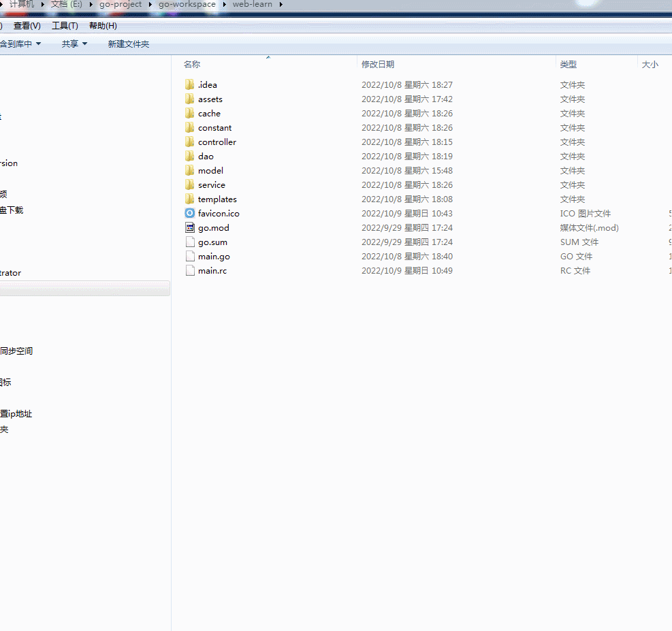Screen dimensions: 672x631
Task: Navigate to go-project in address bar
Action: [x=121, y=5]
